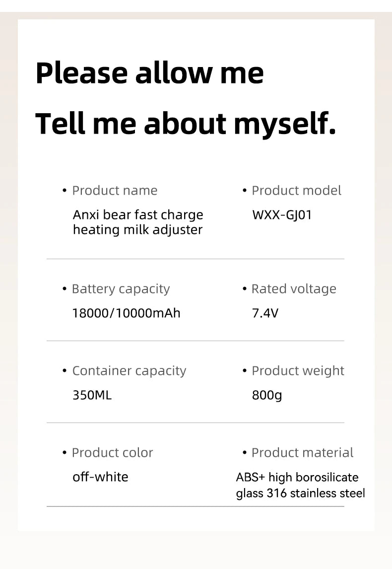Viewport: 392px width, 569px height.
Task: Select the Rated voltage label
Action: coord(294,289)
